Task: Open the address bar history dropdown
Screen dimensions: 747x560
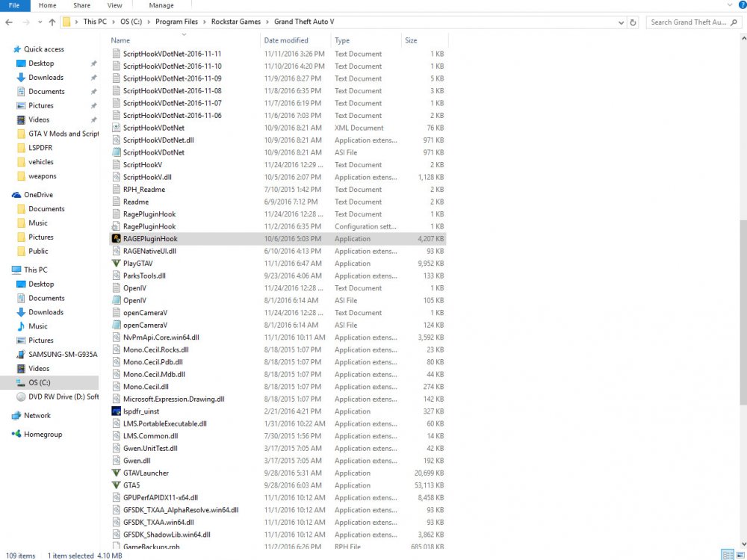Action: pyautogui.click(x=621, y=22)
